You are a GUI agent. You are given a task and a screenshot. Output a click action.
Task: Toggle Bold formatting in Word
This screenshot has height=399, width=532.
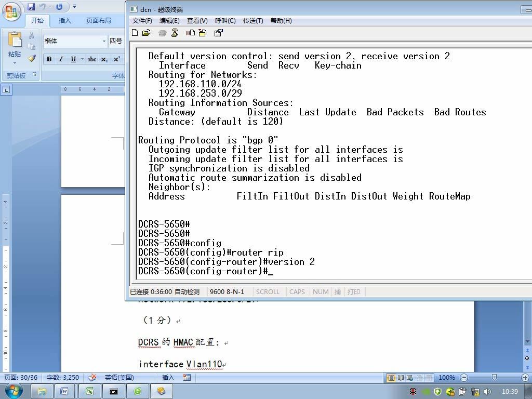(49, 59)
